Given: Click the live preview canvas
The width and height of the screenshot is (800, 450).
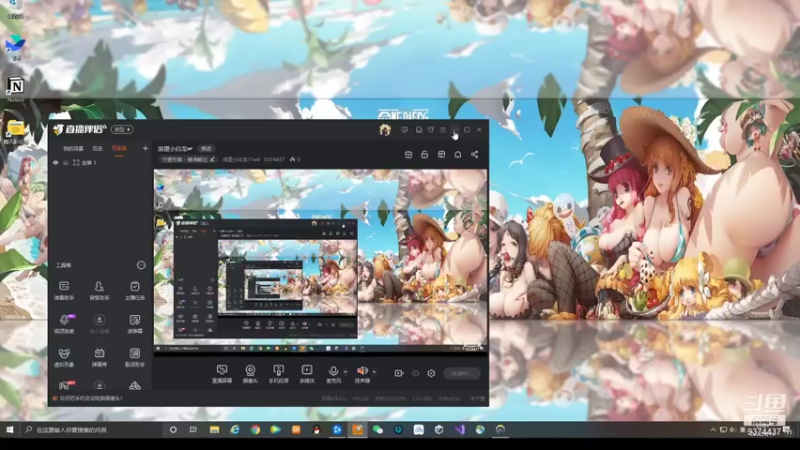Looking at the screenshot, I should click(x=320, y=261).
